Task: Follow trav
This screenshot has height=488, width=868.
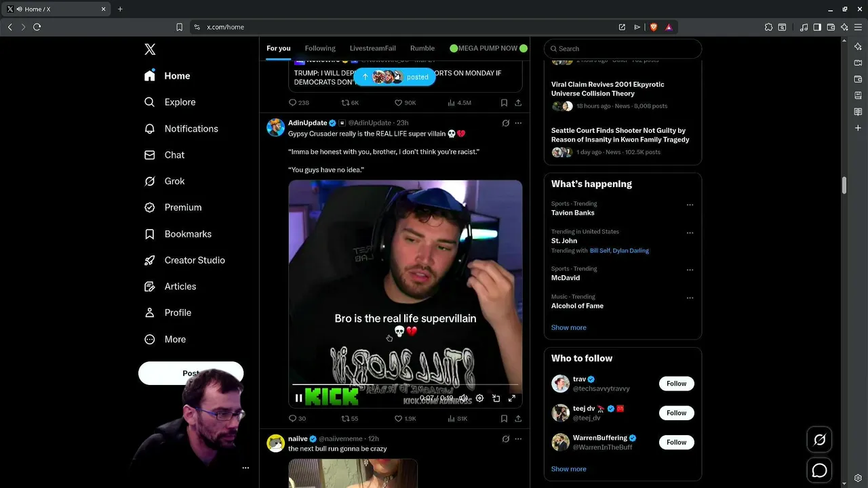Action: coord(676,384)
